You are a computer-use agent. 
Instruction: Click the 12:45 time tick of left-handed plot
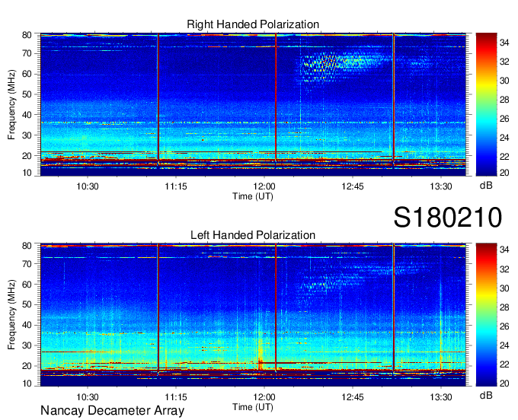tap(353, 397)
